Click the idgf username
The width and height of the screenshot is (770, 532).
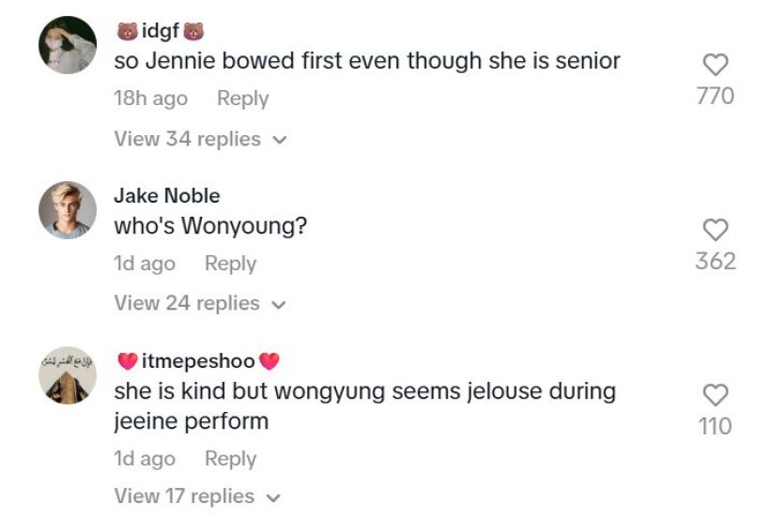click(x=160, y=32)
